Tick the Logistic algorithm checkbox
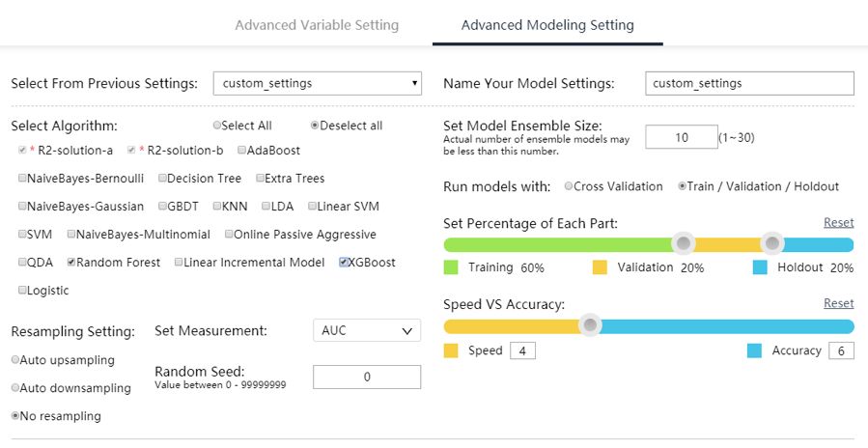The height and width of the screenshot is (448, 868). 22,291
